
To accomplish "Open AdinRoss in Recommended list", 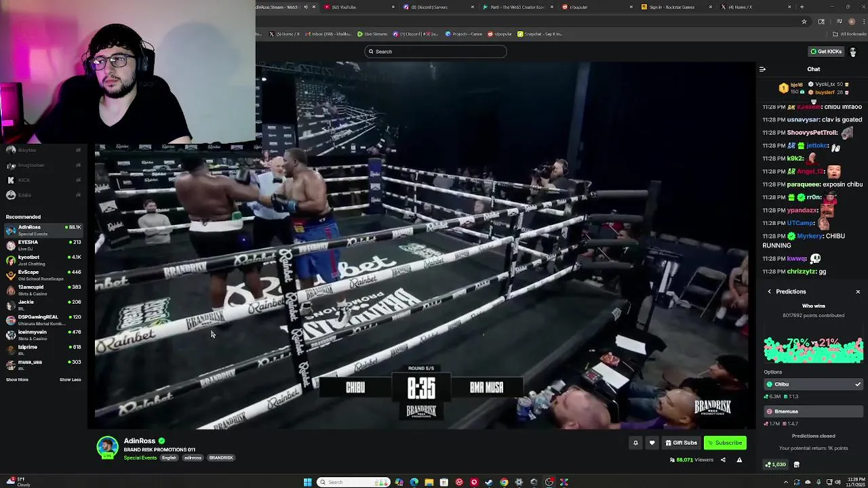I will pyautogui.click(x=43, y=230).
